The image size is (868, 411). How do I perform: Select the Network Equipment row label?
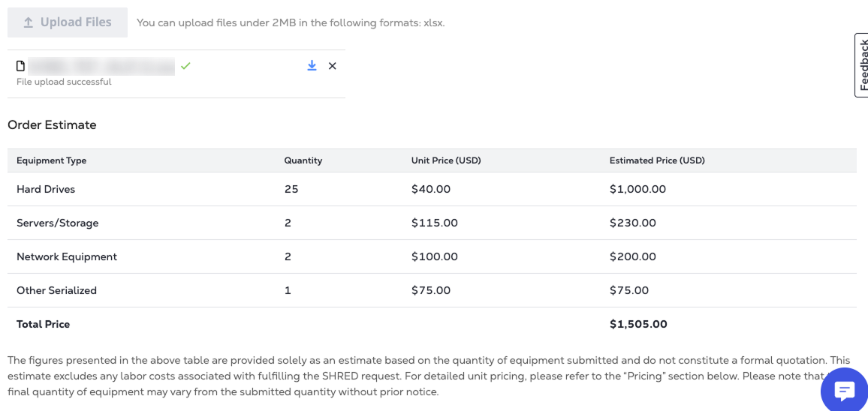click(x=67, y=256)
